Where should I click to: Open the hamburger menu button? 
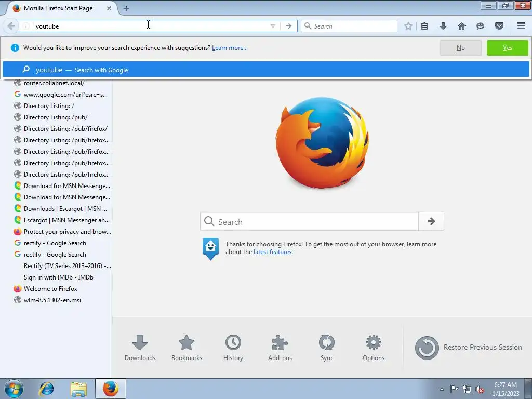521,26
